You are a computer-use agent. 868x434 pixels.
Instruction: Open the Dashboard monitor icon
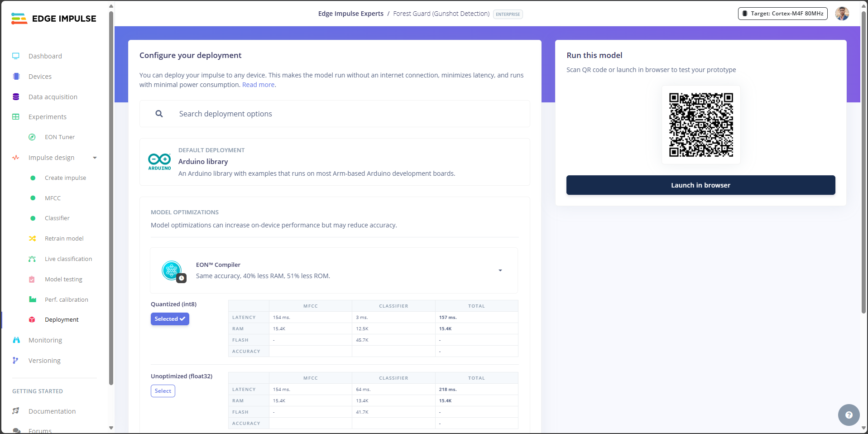16,56
